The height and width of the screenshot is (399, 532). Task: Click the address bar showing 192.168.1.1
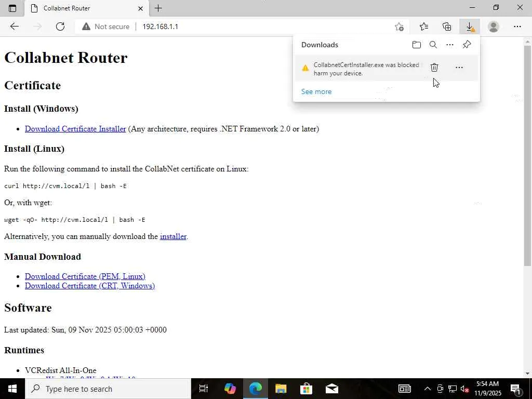point(160,26)
